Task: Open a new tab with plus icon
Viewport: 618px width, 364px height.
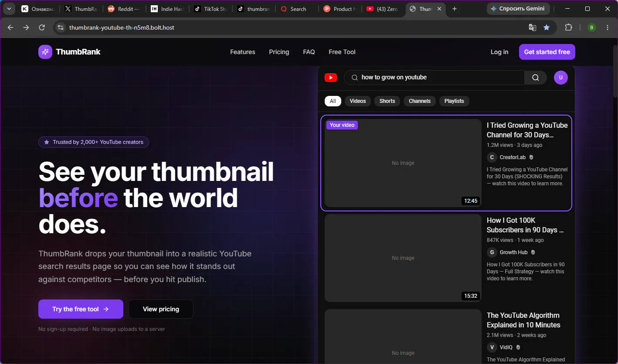Action: 455,9
